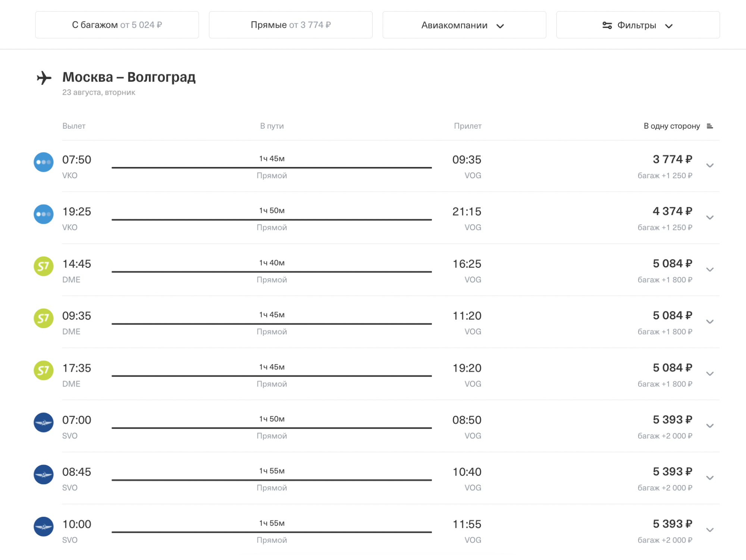The height and width of the screenshot is (560, 746).
Task: Click arrival time 21:15 at VOG
Action: tap(467, 211)
